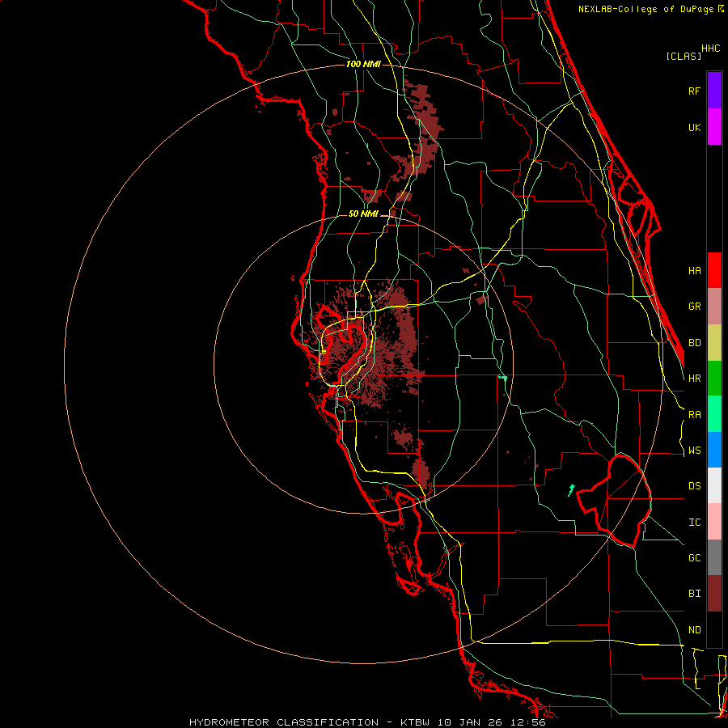Click the WS legend label
Screen dimensions: 728x728
coord(694,451)
